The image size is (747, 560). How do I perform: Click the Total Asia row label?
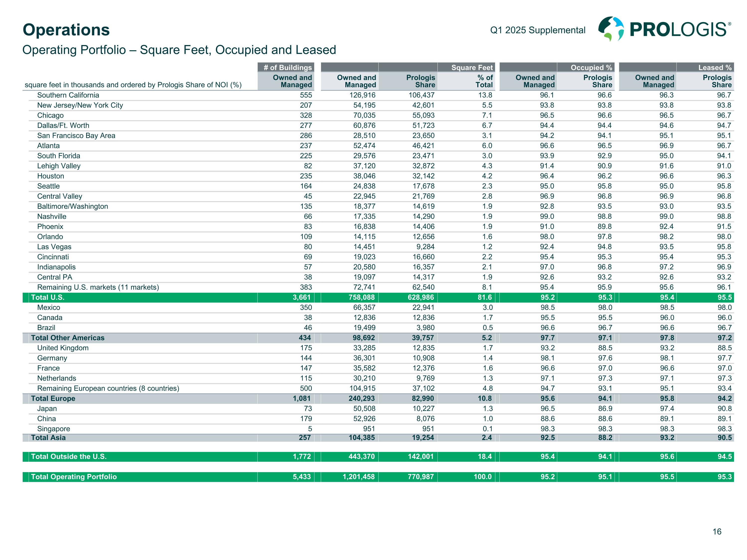point(48,438)
